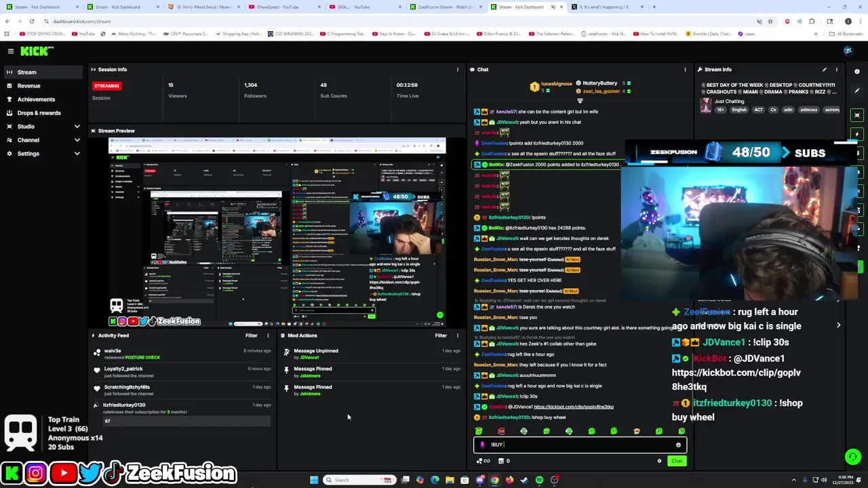Open chat settings gear icon
This screenshot has height=488, width=868.
click(x=659, y=461)
